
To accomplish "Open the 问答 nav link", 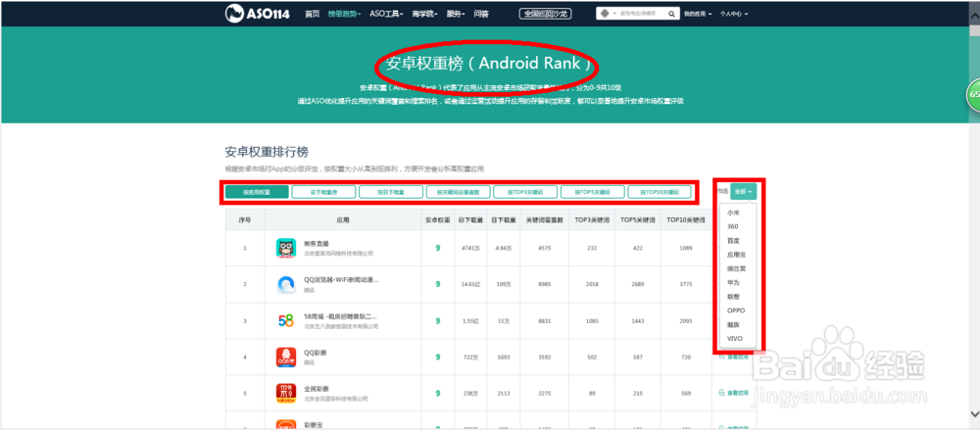I will [481, 13].
